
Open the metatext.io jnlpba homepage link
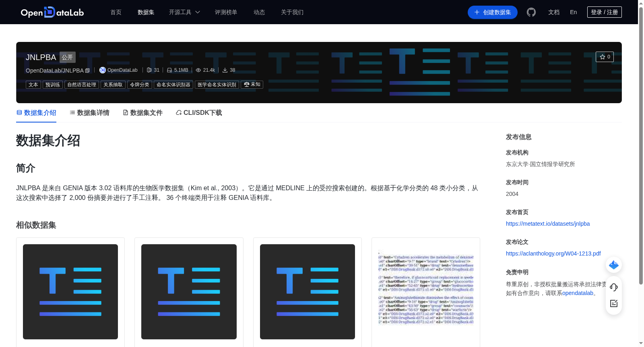tap(548, 224)
